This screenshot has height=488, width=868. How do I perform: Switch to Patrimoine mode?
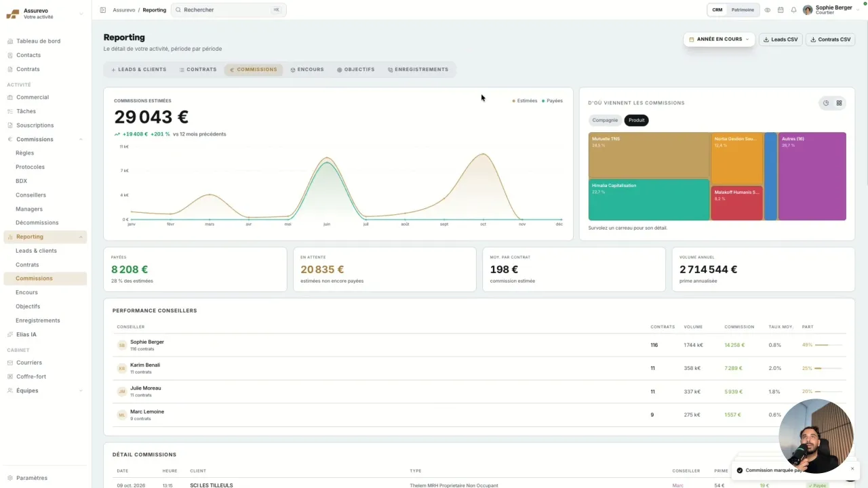click(743, 10)
